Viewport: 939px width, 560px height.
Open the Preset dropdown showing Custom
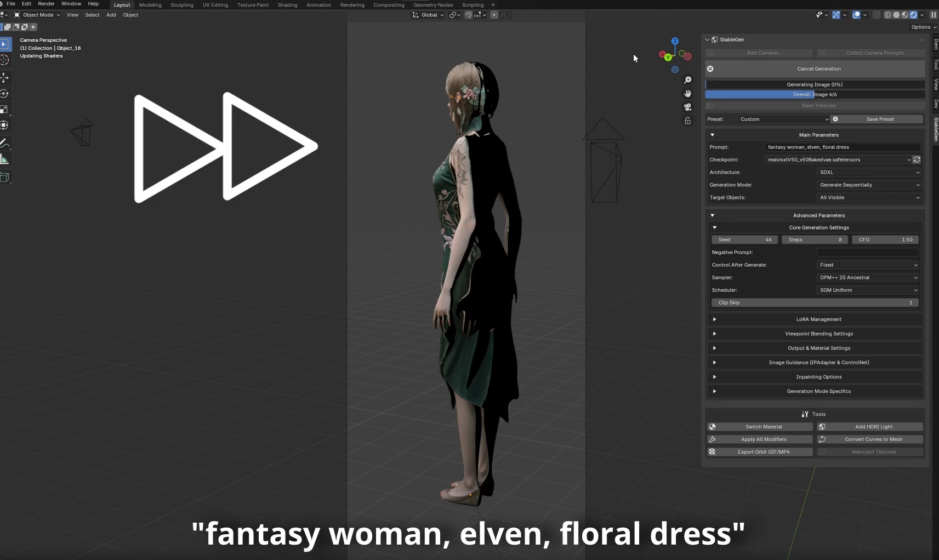(783, 119)
